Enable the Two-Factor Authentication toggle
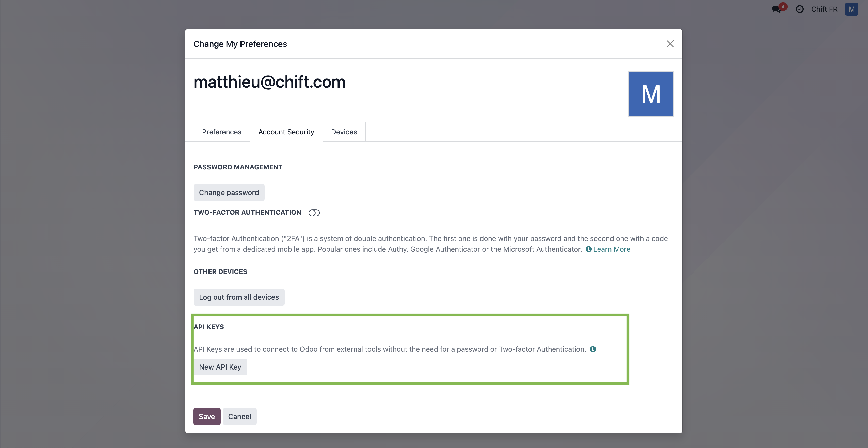This screenshot has width=868, height=448. click(x=314, y=213)
